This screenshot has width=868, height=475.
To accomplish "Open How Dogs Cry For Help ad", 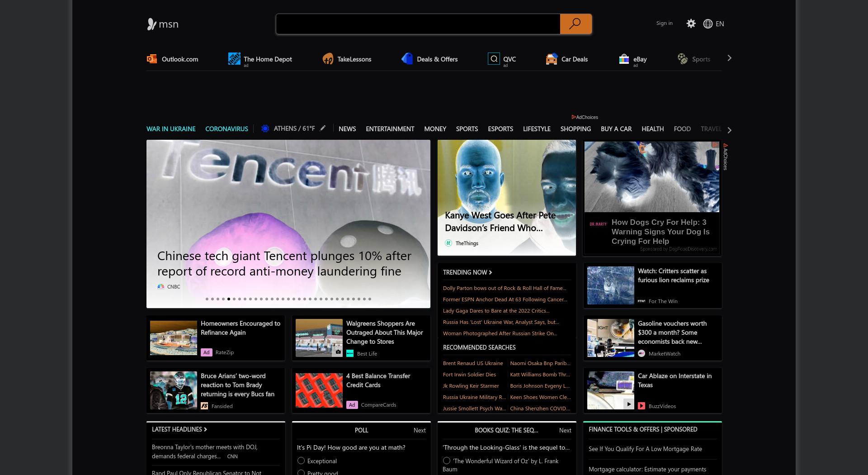I will pos(652,198).
